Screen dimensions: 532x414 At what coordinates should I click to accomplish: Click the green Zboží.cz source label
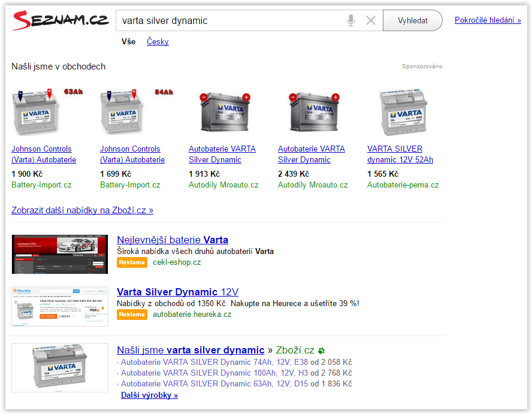295,350
